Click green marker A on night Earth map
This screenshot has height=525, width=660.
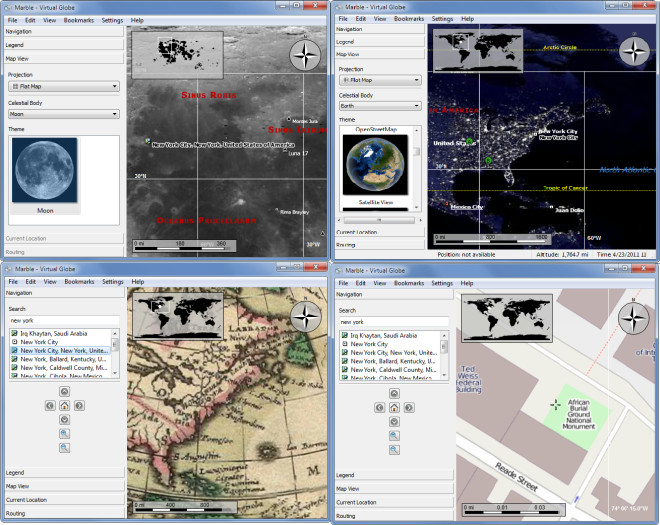[470, 141]
